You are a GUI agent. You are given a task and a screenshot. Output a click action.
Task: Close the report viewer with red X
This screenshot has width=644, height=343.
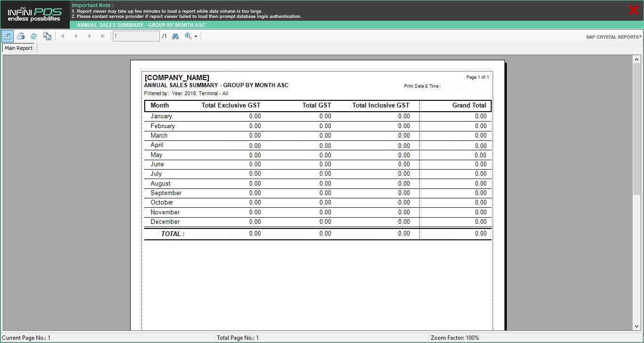coord(634,10)
